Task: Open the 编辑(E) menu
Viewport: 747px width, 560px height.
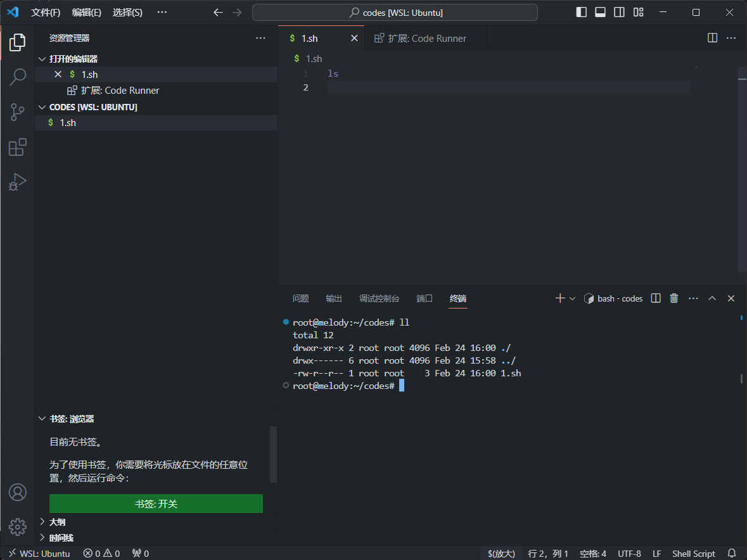Action: pos(86,13)
